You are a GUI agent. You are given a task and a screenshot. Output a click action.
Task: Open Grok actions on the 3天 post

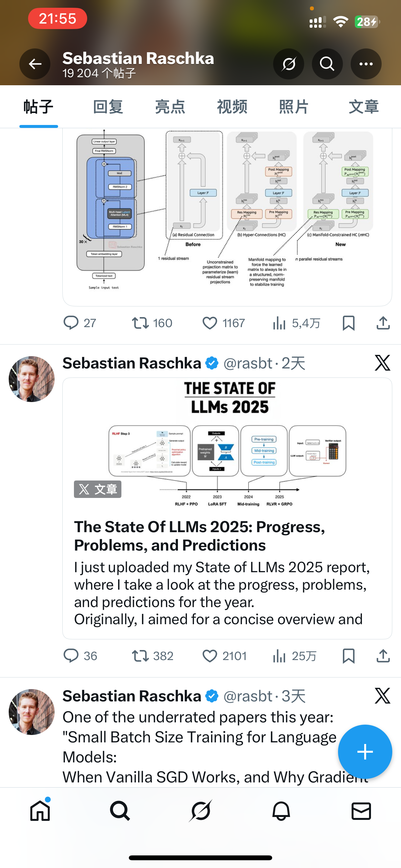(x=383, y=696)
